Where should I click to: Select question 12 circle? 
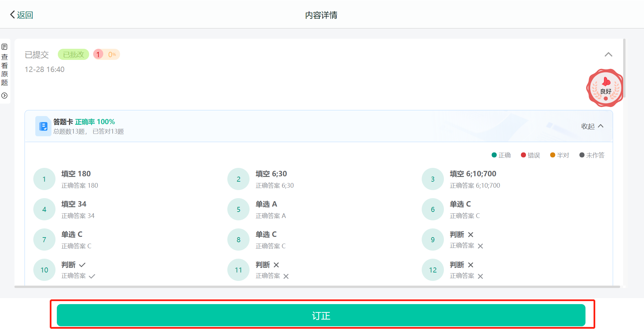(432, 270)
